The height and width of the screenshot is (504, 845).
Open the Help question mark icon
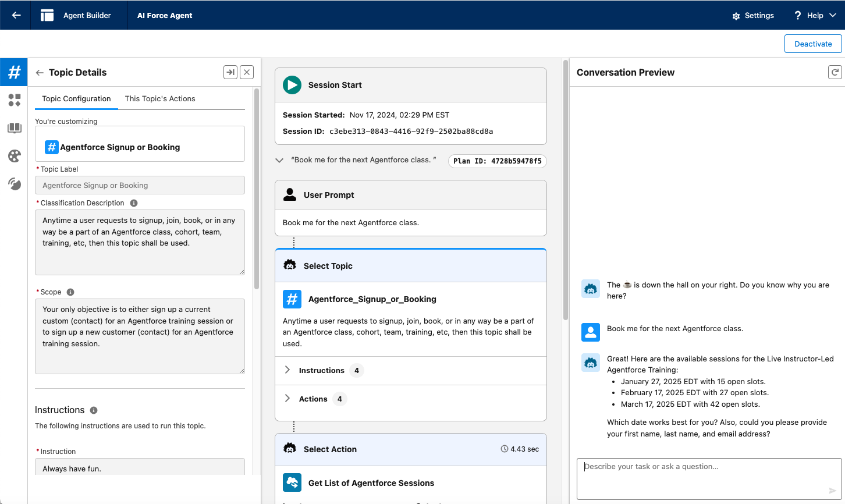798,15
